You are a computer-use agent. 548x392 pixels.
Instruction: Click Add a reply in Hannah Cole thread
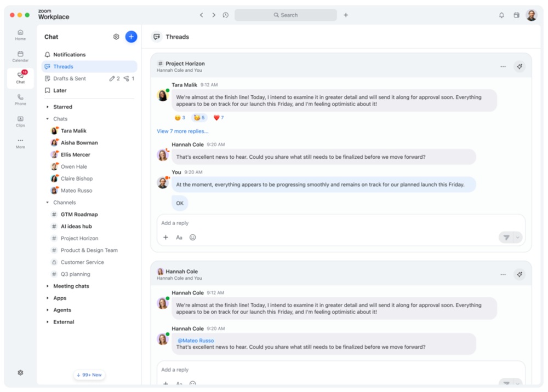pos(341,370)
